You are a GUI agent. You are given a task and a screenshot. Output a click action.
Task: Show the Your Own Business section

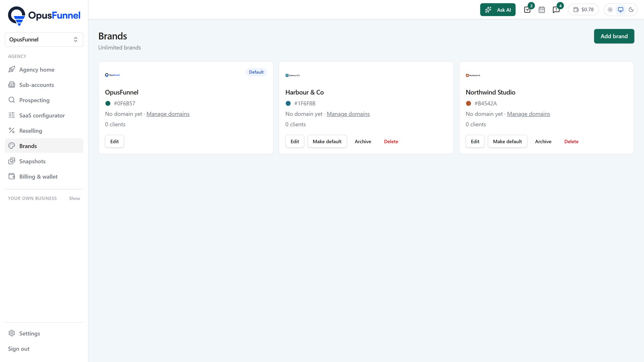pyautogui.click(x=74, y=198)
